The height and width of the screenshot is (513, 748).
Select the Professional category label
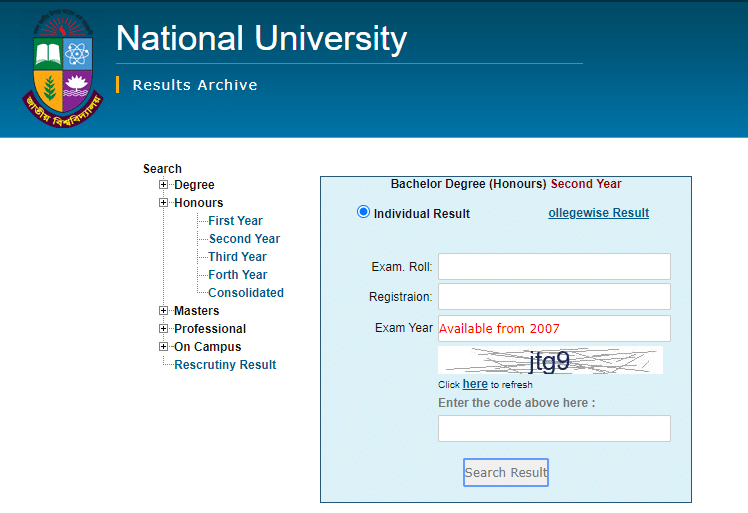(x=210, y=329)
